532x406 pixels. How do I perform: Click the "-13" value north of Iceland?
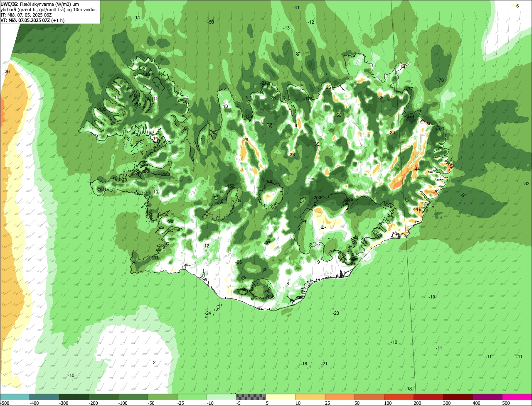[286, 28]
